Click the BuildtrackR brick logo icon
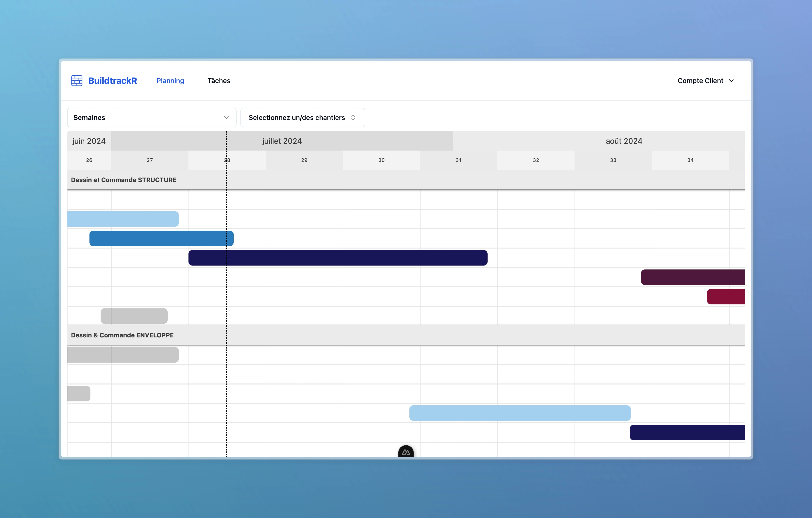812x518 pixels. point(77,81)
